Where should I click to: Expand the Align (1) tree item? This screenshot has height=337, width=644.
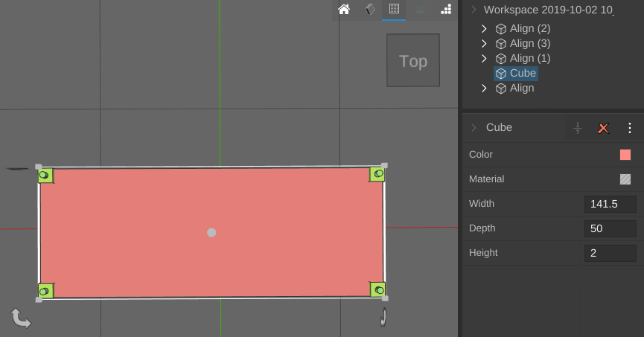[484, 58]
